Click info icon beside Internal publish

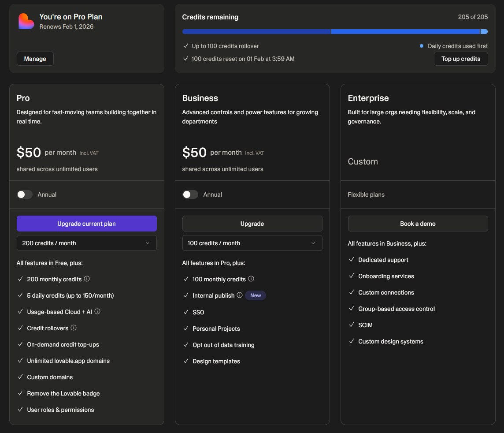coord(240,295)
